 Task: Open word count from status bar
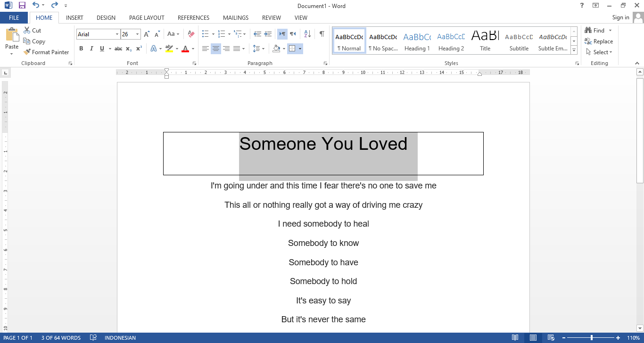(61, 338)
